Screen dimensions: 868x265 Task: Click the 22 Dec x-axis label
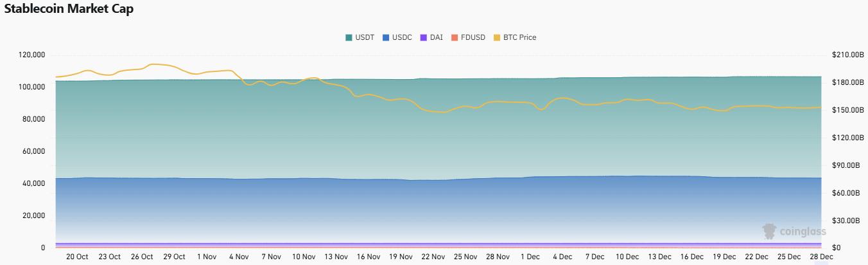[x=756, y=257]
